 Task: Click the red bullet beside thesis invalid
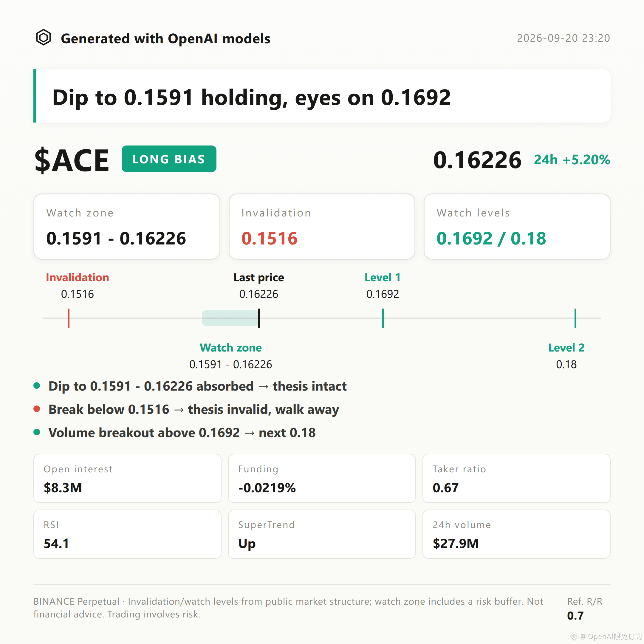point(37,409)
